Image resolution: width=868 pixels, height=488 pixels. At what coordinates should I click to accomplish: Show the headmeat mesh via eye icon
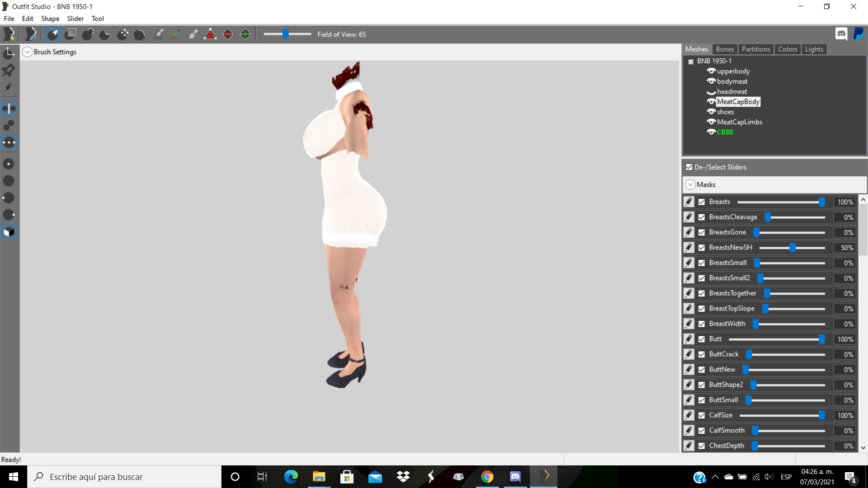pos(711,92)
